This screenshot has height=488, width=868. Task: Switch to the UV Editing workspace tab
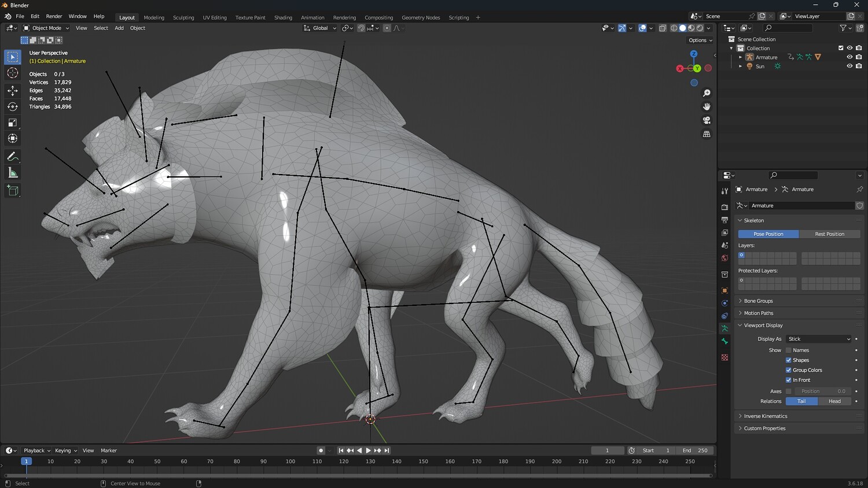click(215, 17)
